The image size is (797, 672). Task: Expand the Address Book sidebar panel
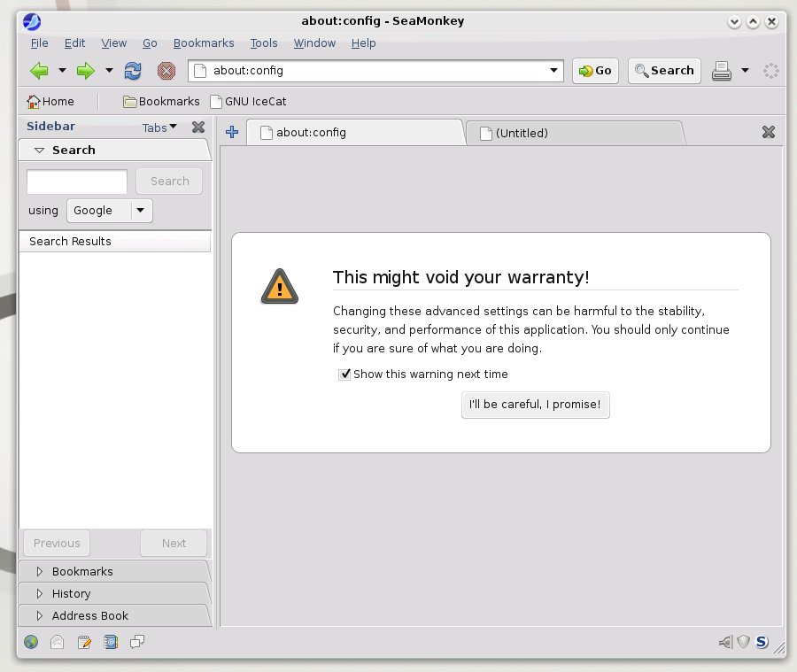coord(40,616)
